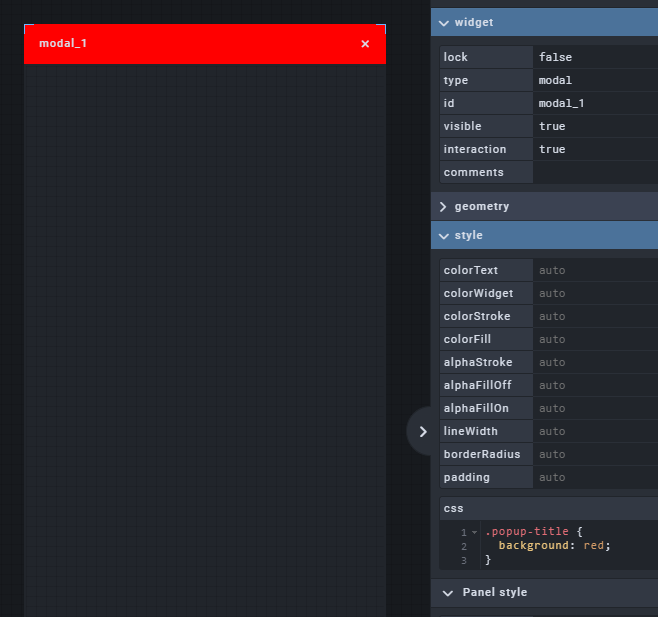
Task: Click the type property label
Action: coord(486,80)
